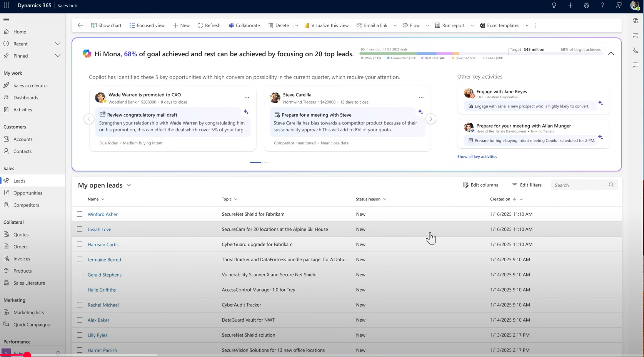Open the Topic column header dropdown
The image size is (644, 357).
235,199
